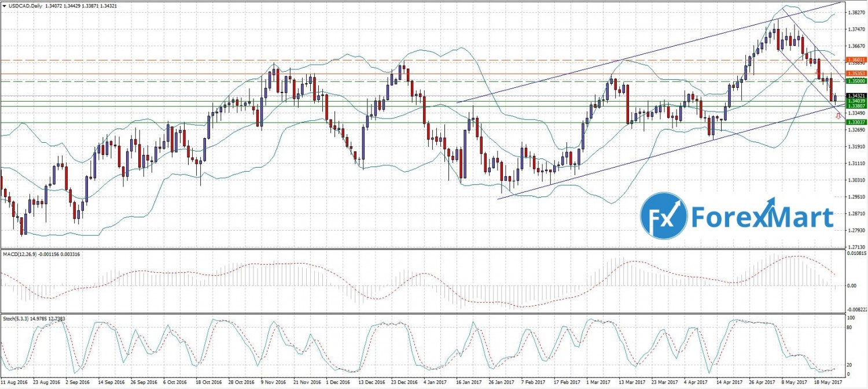Expand the USDCAD,Daily chart dropdown triangle
The height and width of the screenshot is (389, 868).
click(3, 5)
